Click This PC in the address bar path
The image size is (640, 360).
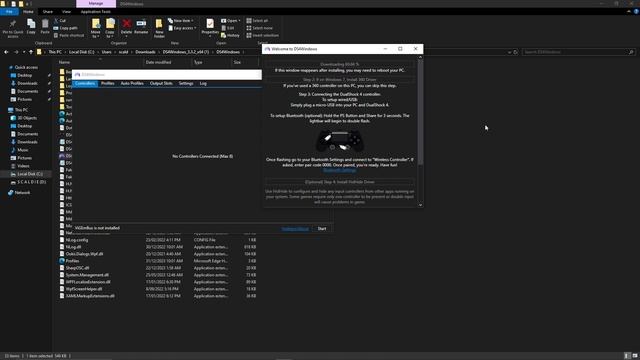(x=55, y=52)
